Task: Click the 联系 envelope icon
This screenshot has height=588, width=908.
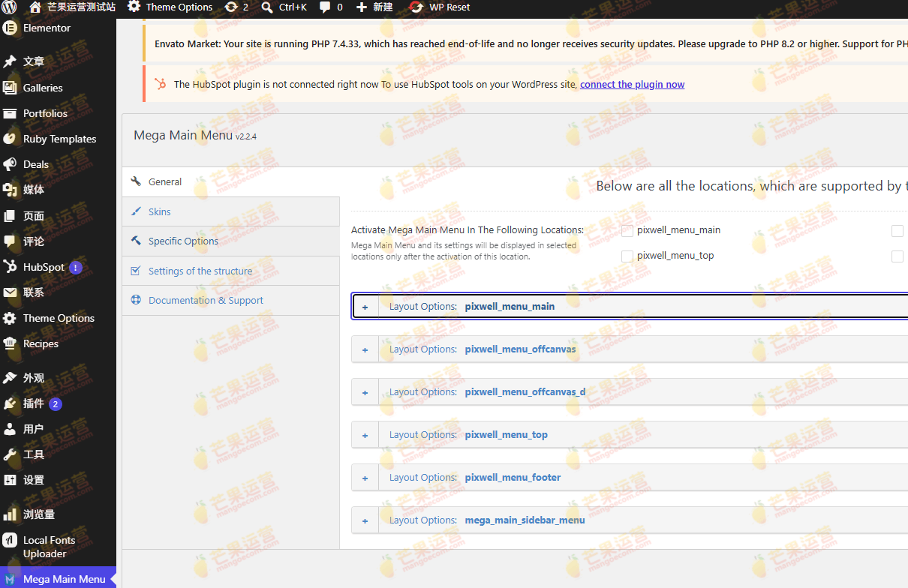Action: pos(10,292)
